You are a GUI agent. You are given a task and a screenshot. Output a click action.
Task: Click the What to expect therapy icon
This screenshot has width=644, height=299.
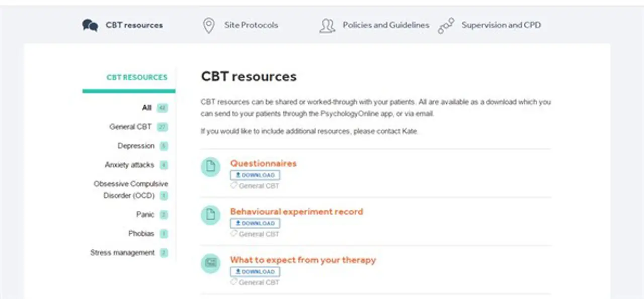click(210, 263)
